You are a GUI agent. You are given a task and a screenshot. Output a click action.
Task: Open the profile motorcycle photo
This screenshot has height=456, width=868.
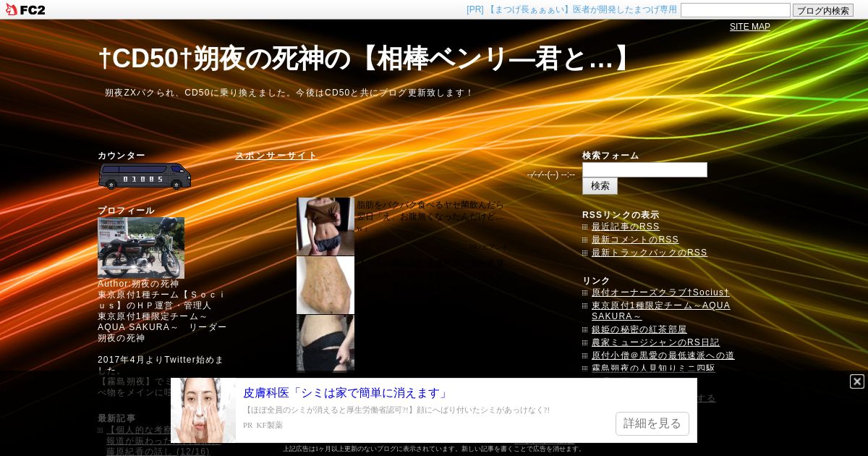(x=141, y=248)
